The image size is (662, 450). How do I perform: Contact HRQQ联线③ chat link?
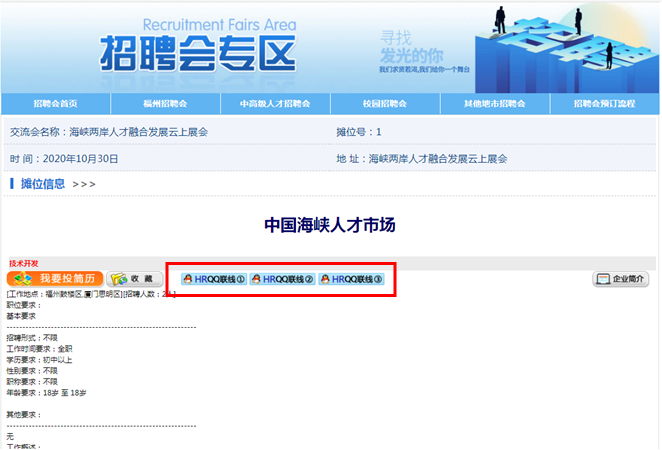tap(351, 279)
